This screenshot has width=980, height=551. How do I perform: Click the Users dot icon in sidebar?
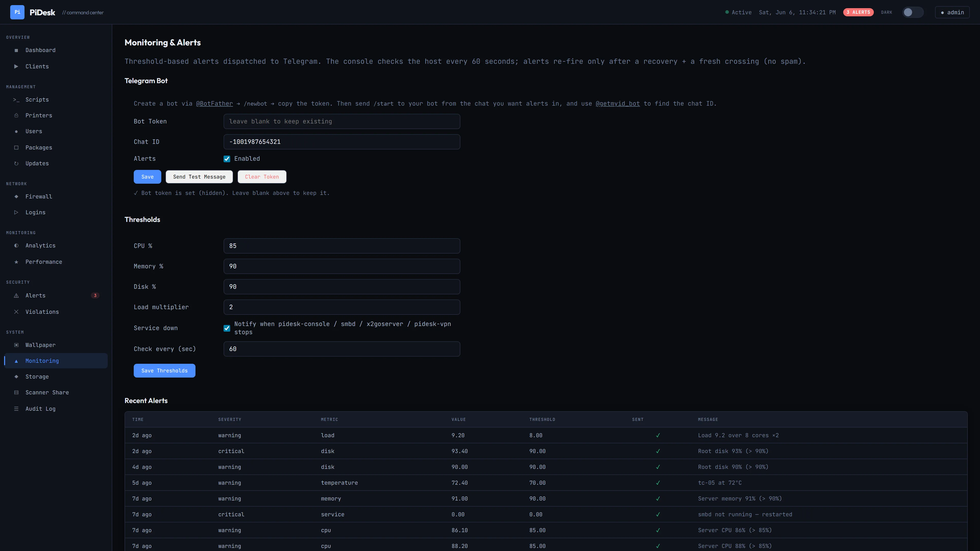[16, 132]
